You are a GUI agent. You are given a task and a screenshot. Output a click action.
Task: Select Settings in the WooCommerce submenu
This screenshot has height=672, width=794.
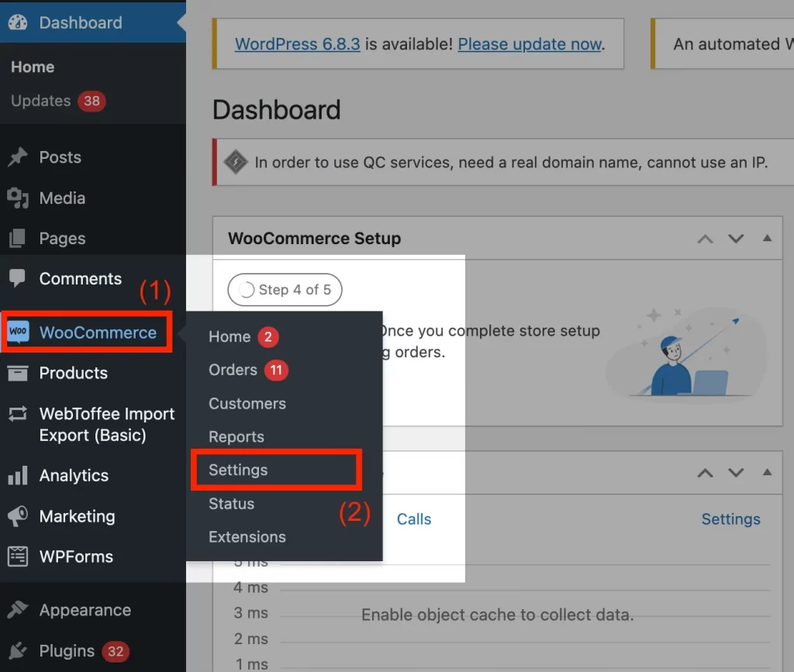tap(237, 470)
